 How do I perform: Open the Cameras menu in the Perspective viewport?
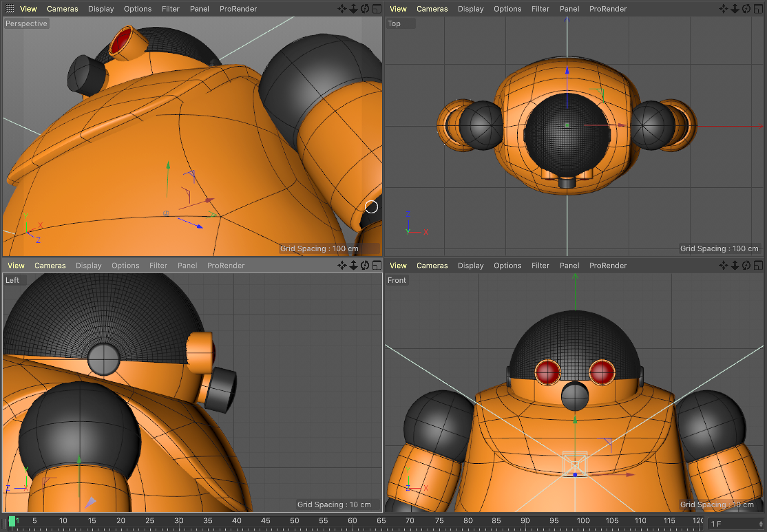coord(62,9)
